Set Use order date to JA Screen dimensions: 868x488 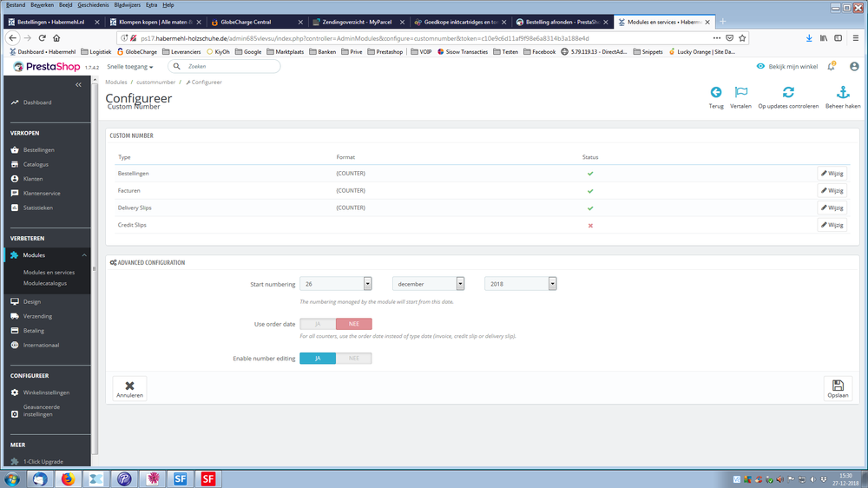[x=318, y=324]
